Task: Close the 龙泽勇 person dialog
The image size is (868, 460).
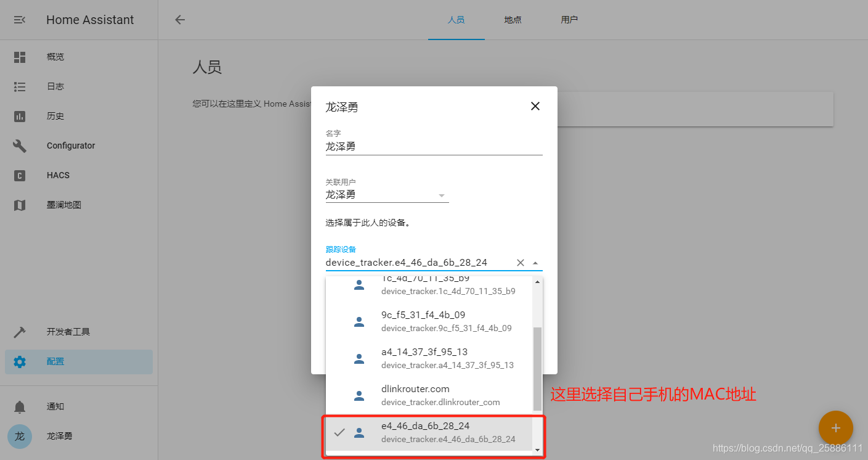Action: 535,106
